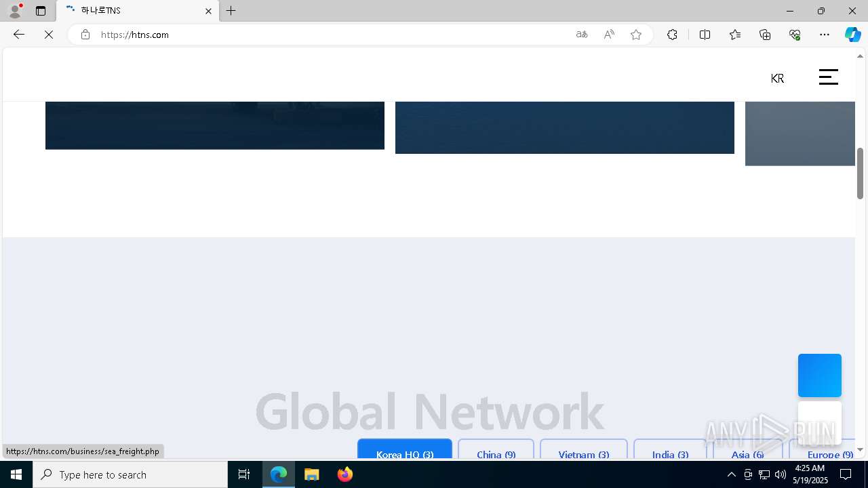Viewport: 868px width, 488px height.
Task: Select the Asia (6) tab
Action: (747, 449)
